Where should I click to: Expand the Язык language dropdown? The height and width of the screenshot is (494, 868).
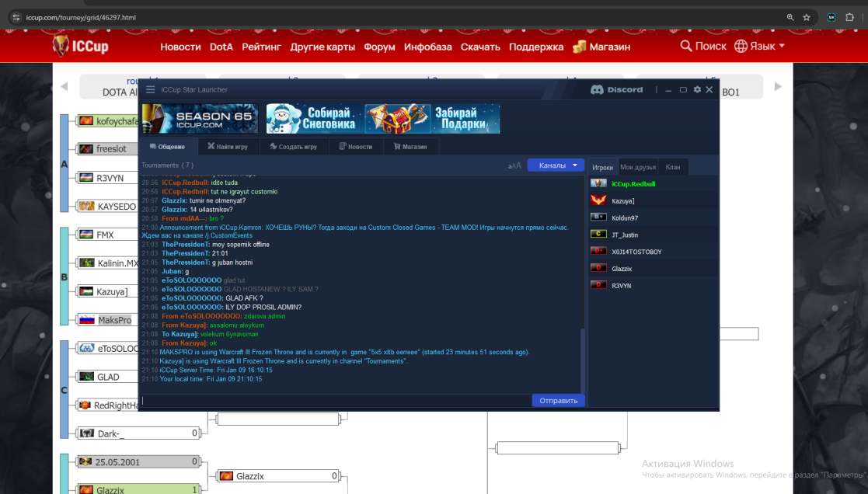pyautogui.click(x=759, y=46)
